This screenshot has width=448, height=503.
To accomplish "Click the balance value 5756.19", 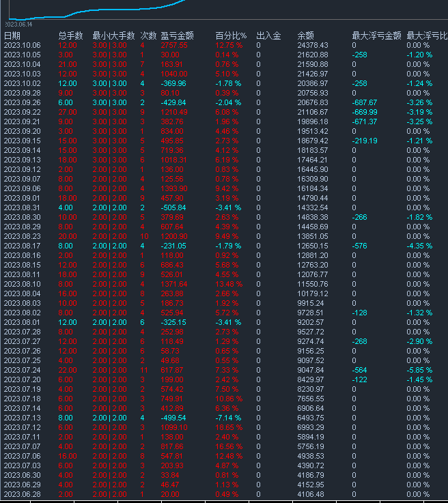I will click(311, 446).
